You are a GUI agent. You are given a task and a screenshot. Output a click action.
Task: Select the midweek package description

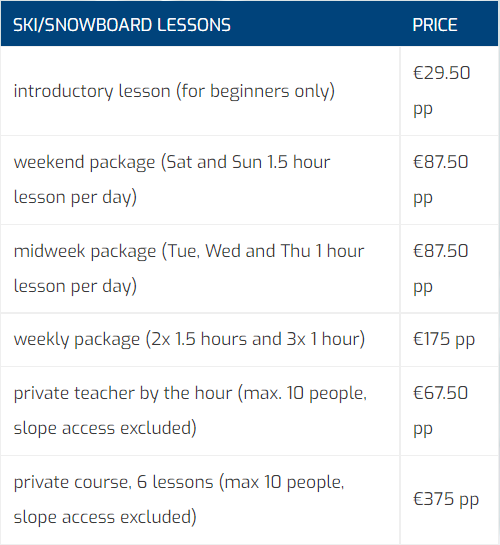(189, 269)
